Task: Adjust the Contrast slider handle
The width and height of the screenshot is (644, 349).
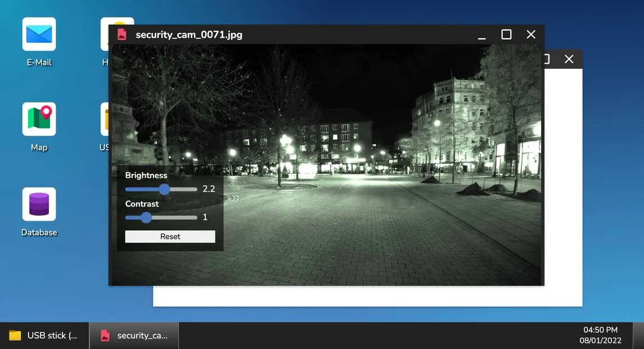Action: pos(146,217)
